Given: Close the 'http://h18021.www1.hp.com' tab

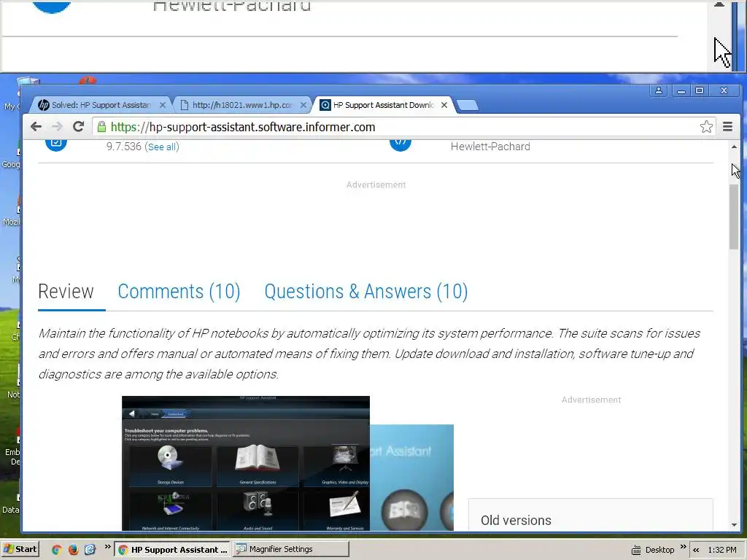Looking at the screenshot, I should point(303,105).
